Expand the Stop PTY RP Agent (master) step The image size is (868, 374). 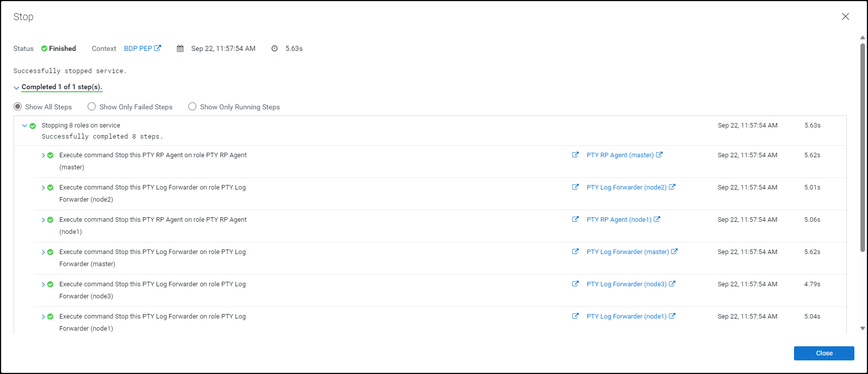click(x=43, y=155)
